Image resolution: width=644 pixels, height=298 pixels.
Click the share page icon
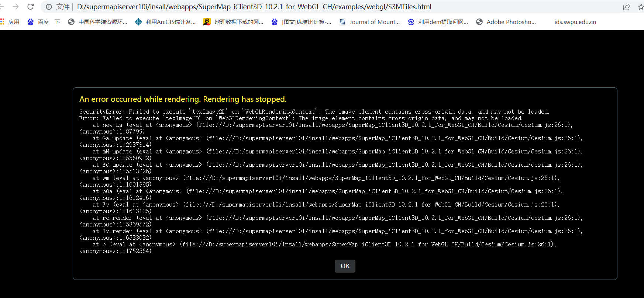[626, 7]
